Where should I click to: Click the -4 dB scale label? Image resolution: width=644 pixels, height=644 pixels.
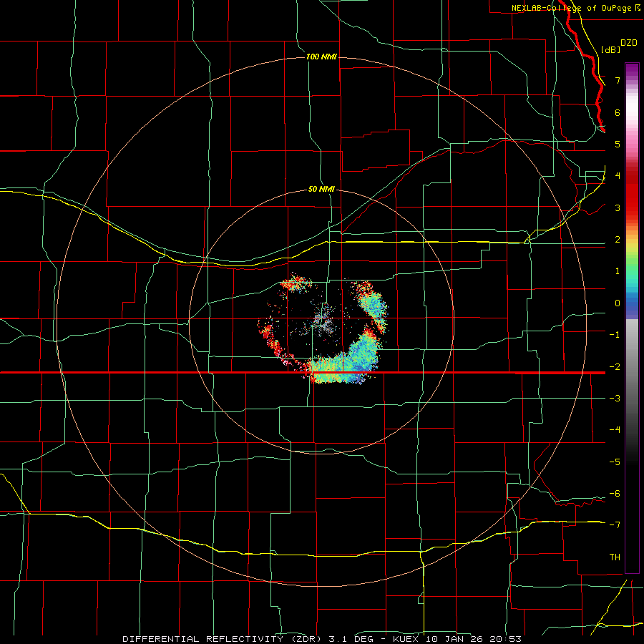pyautogui.click(x=615, y=429)
